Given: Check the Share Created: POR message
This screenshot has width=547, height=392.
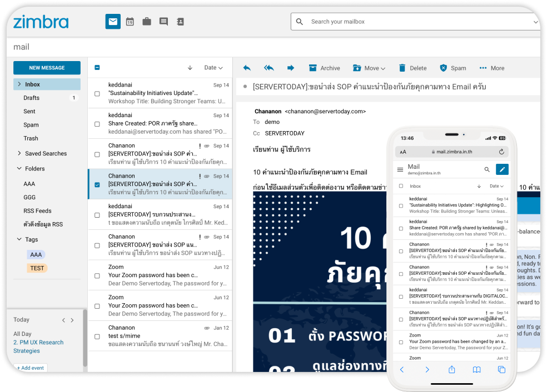Looking at the screenshot, I should (97, 124).
